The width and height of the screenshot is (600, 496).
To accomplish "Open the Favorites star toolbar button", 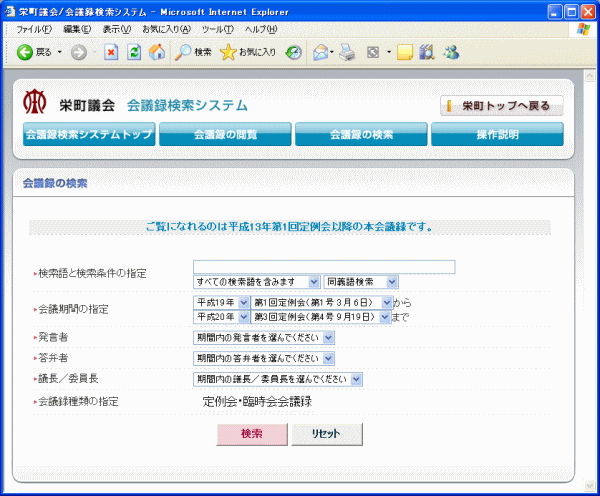I will coord(248,52).
